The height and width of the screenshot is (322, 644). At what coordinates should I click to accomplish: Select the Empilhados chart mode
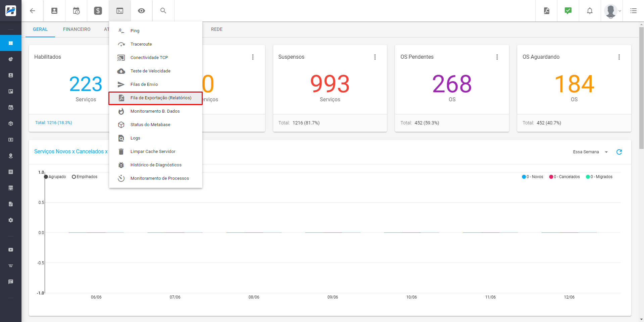[85, 177]
